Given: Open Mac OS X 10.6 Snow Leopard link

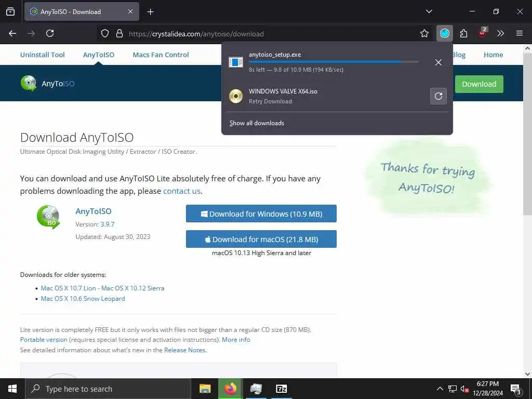Looking at the screenshot, I should click(x=83, y=299).
